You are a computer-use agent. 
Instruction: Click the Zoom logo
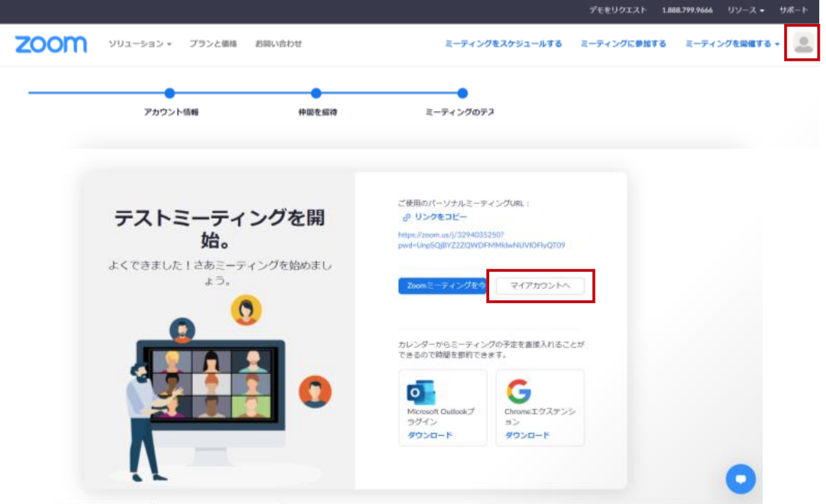coord(51,44)
